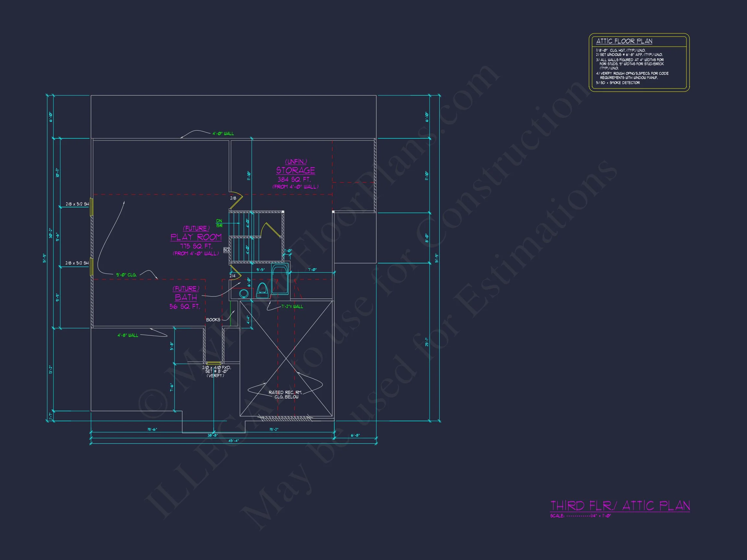This screenshot has height=560, width=747.
Task: Click the bathtub symbol
Action: pos(280,279)
